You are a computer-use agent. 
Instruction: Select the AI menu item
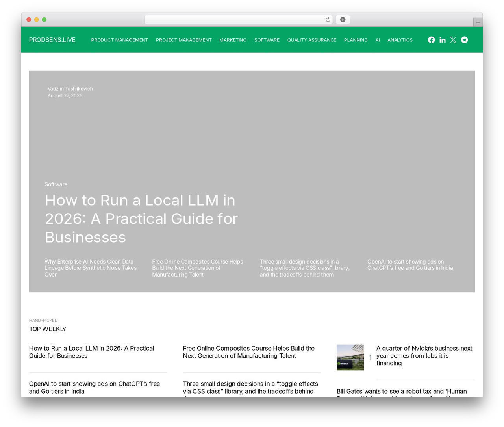coord(378,40)
